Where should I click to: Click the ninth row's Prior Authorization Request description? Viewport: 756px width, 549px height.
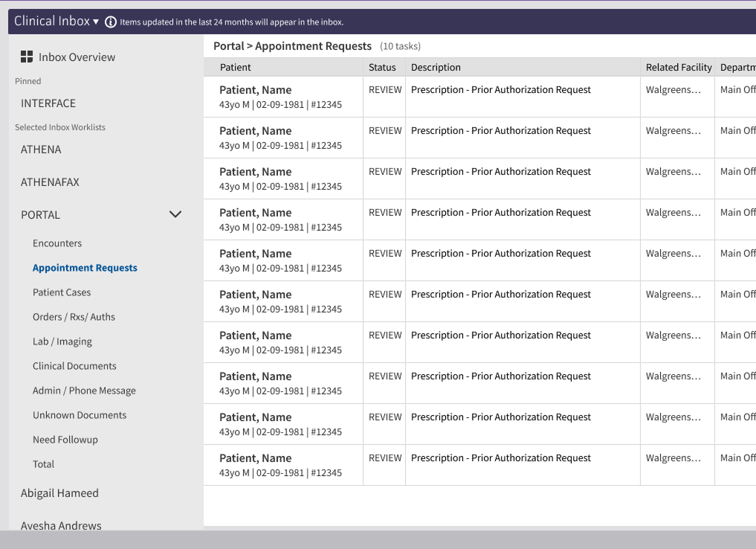[x=501, y=417]
